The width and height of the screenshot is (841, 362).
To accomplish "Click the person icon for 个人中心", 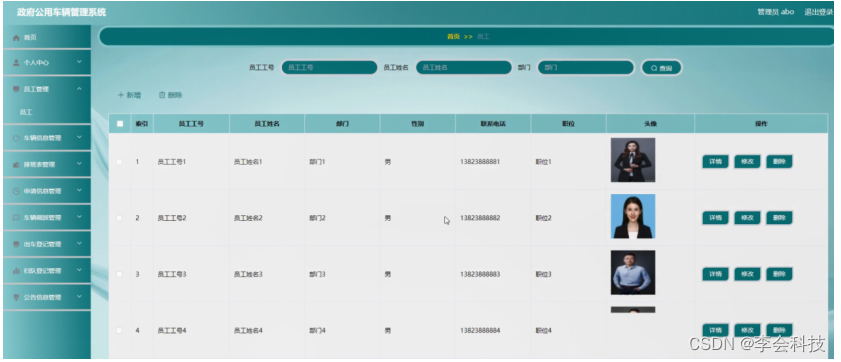I will pos(16,63).
